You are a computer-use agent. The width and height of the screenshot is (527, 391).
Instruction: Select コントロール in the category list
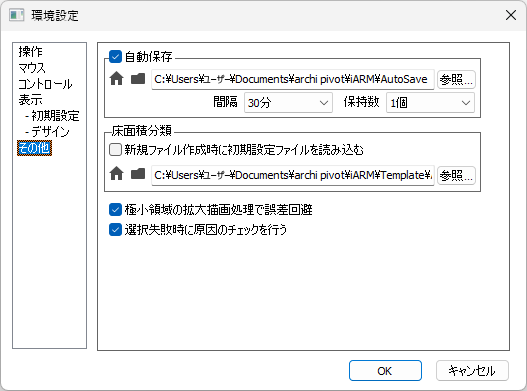point(45,84)
